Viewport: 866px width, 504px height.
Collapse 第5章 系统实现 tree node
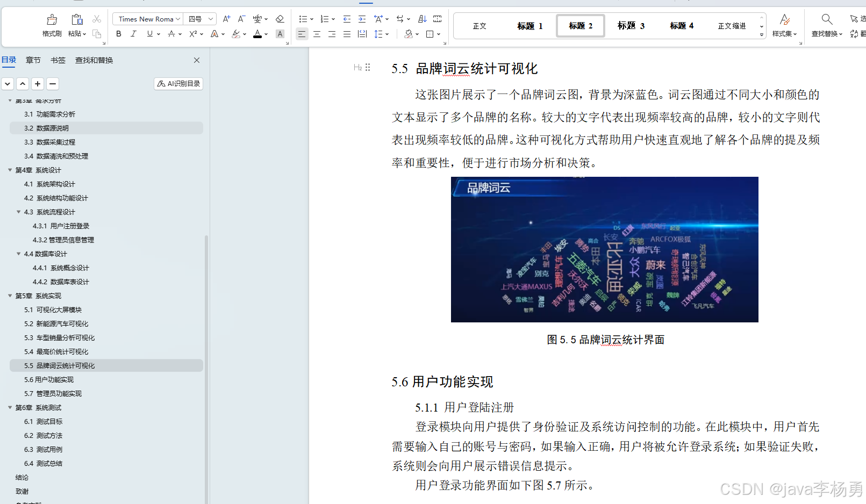pyautogui.click(x=10, y=296)
